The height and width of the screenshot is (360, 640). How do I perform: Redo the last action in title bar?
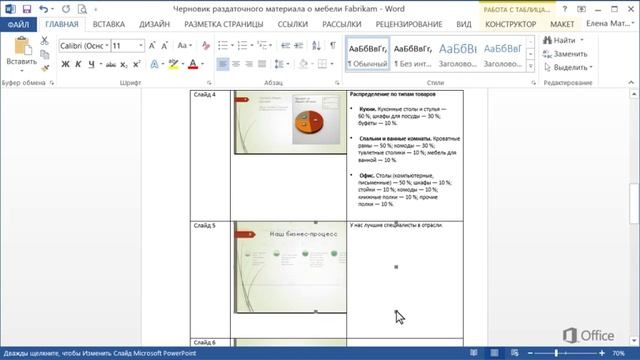point(66,9)
